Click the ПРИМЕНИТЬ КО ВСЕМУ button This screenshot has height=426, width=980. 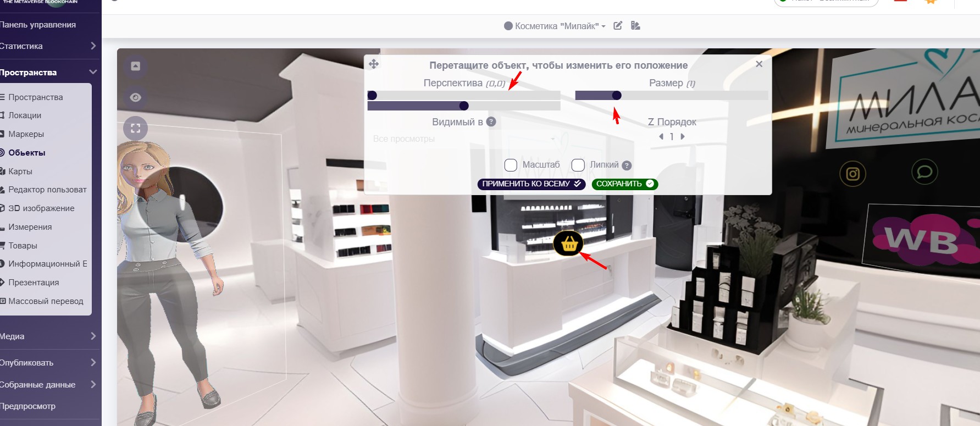[x=531, y=184]
